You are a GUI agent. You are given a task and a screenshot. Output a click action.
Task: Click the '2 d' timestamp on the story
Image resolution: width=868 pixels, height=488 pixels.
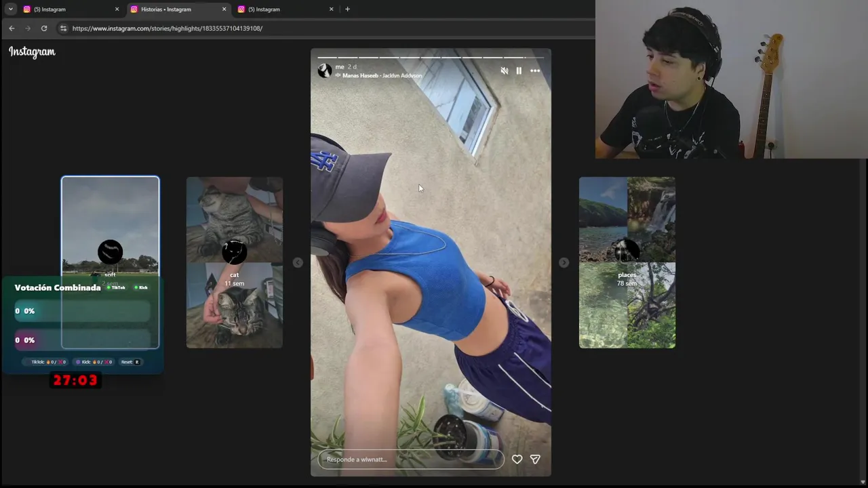pos(352,67)
